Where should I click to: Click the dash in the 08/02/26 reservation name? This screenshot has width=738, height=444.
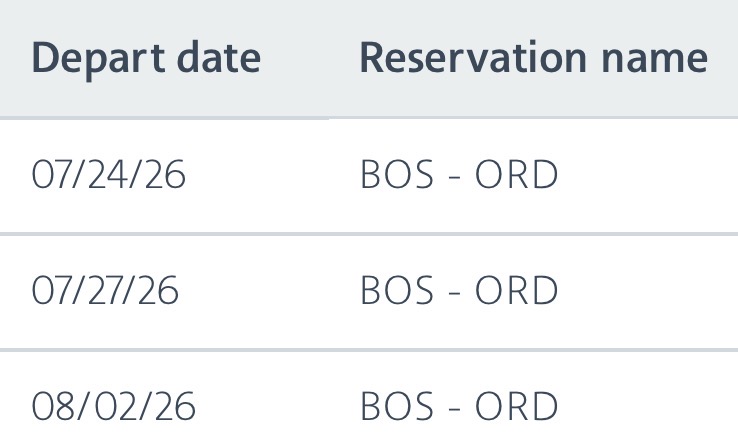[451, 408]
